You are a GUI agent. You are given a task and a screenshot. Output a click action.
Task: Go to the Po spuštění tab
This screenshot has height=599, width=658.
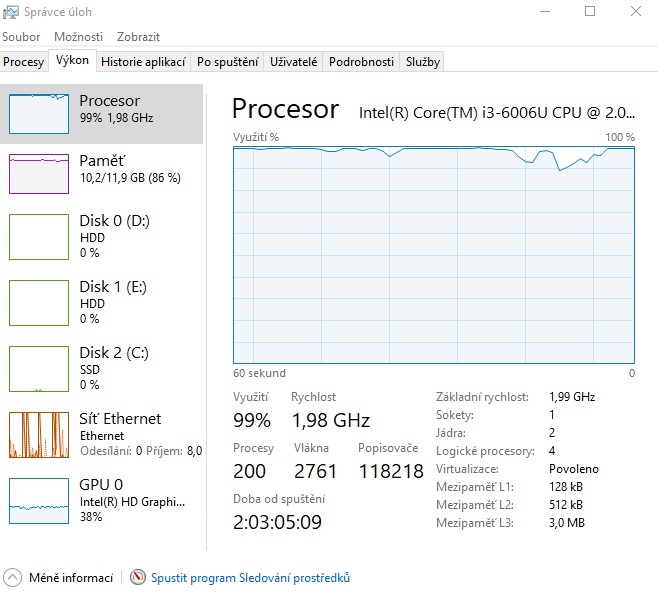pyautogui.click(x=227, y=62)
